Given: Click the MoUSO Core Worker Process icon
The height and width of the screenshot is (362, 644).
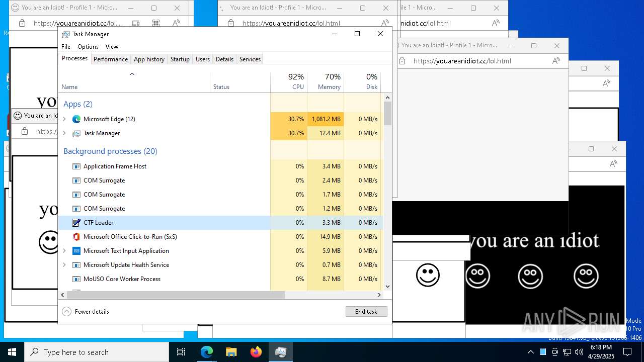Looking at the screenshot, I should click(x=76, y=279).
